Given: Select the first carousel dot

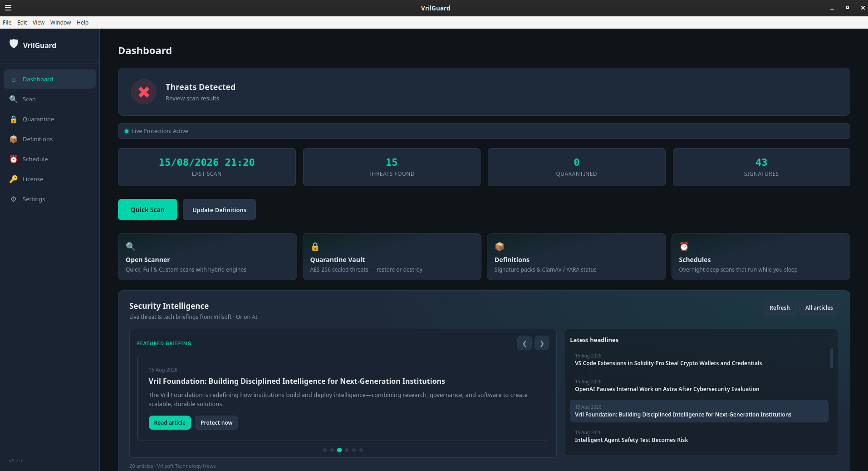Looking at the screenshot, I should pos(325,450).
